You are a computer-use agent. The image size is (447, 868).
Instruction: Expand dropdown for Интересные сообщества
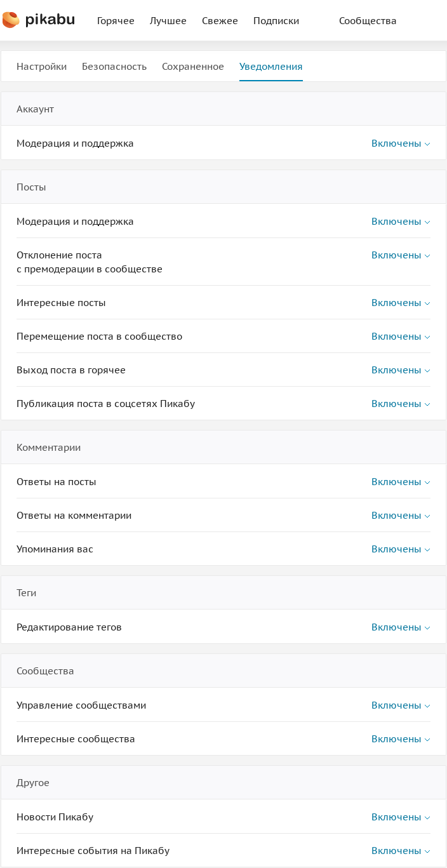coord(400,739)
